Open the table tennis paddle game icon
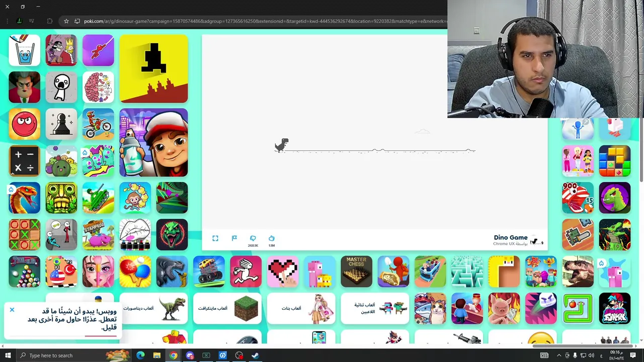This screenshot has width=644, height=362. pyautogui.click(x=135, y=271)
